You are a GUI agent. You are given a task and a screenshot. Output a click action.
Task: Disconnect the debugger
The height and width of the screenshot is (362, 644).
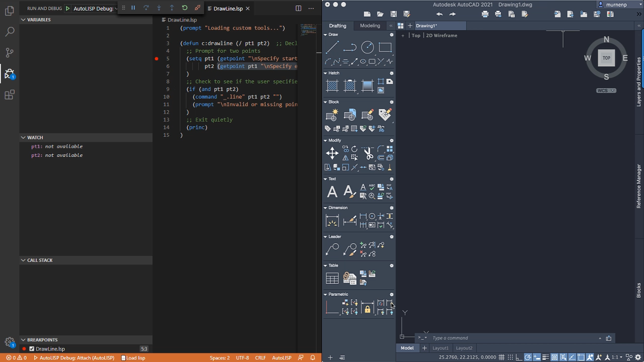[x=197, y=8]
